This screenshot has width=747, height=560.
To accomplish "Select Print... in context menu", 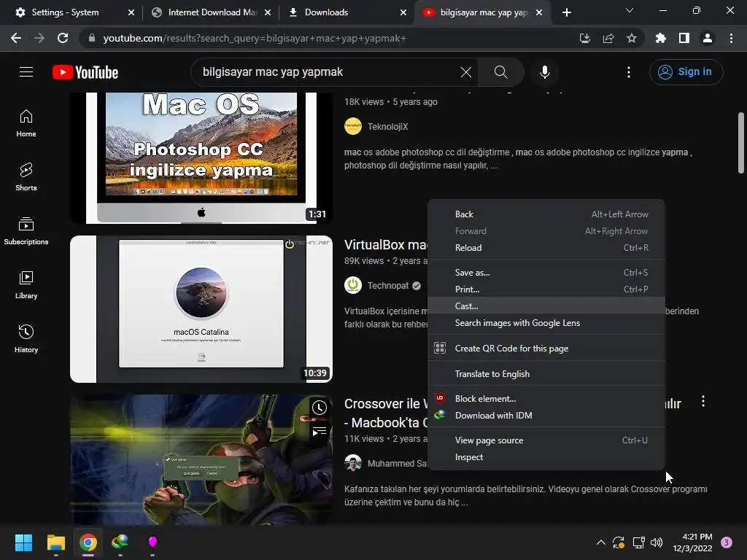I will click(546, 289).
